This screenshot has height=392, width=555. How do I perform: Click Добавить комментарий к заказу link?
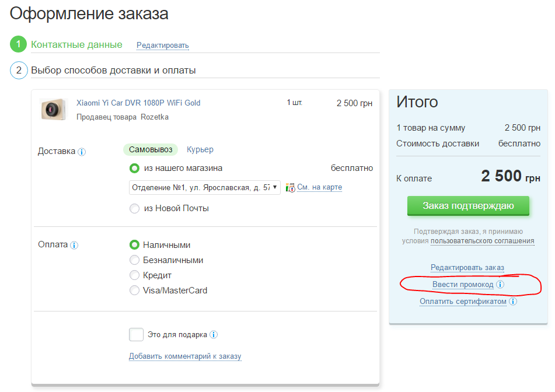click(x=185, y=356)
